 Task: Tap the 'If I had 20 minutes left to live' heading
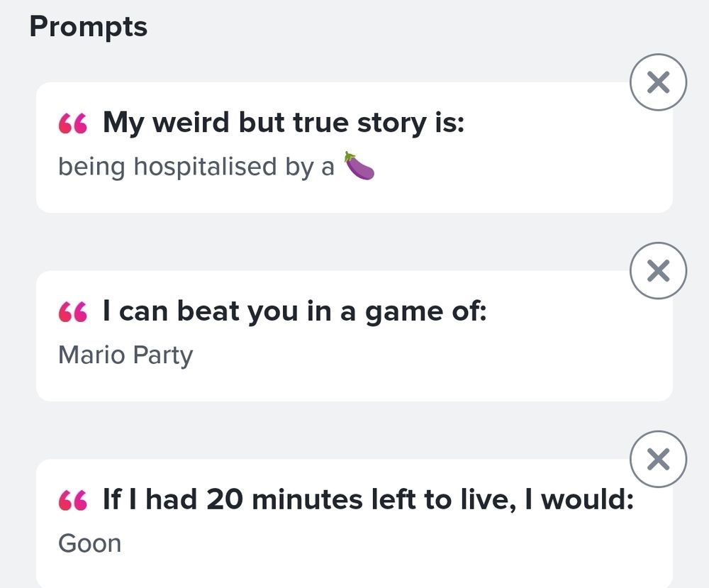[x=368, y=500]
